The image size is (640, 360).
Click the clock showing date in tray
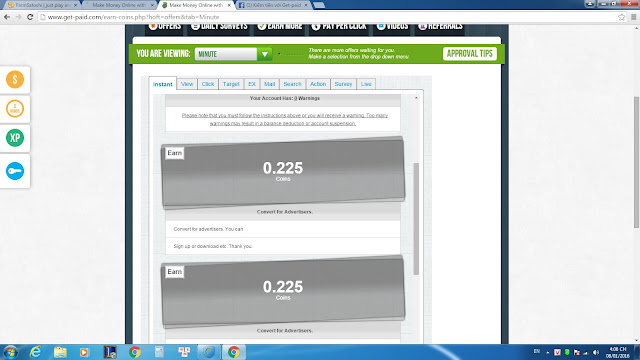click(618, 353)
